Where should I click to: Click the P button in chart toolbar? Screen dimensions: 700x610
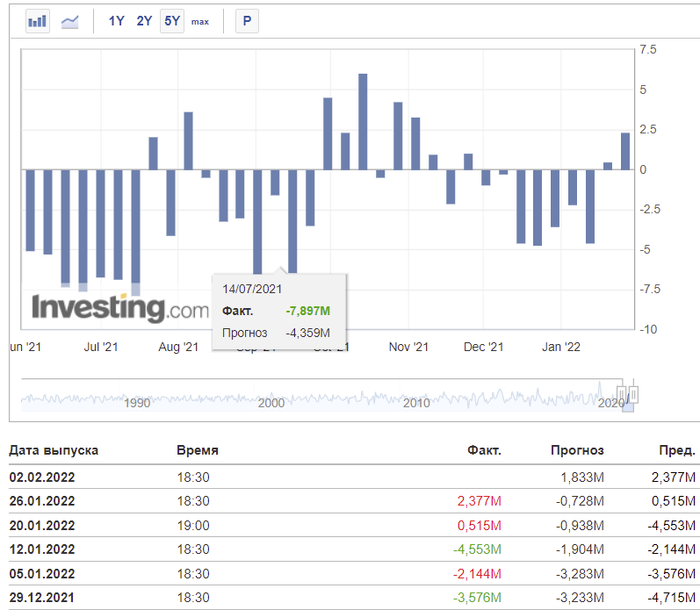pyautogui.click(x=247, y=21)
